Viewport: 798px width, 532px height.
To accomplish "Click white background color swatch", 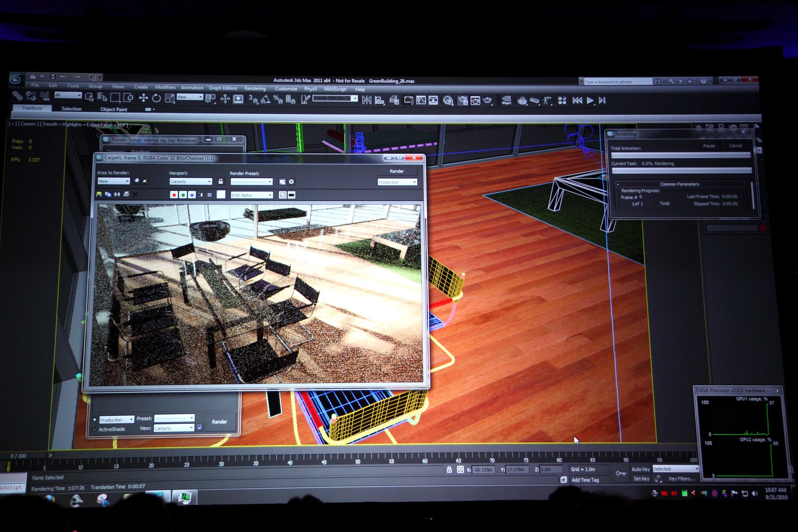I will click(221, 195).
